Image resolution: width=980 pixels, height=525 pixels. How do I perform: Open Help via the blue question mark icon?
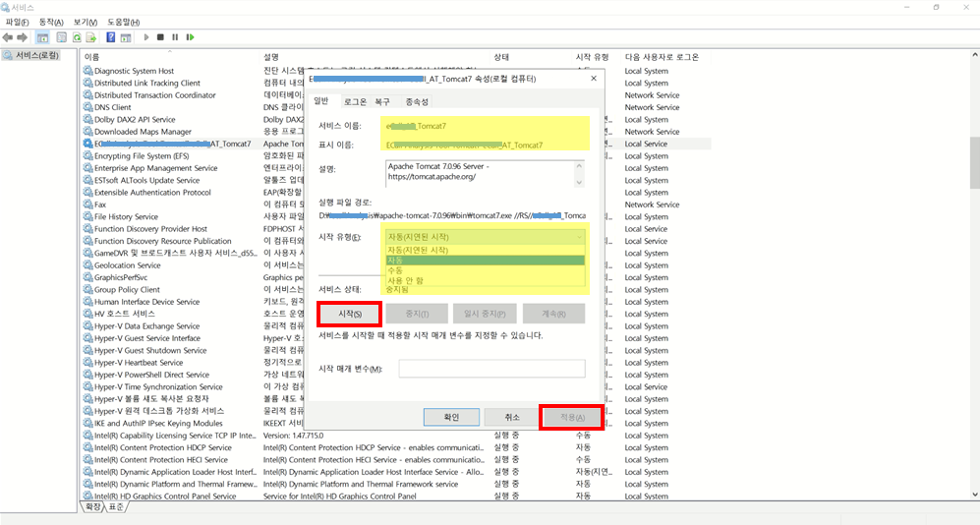pyautogui.click(x=111, y=37)
